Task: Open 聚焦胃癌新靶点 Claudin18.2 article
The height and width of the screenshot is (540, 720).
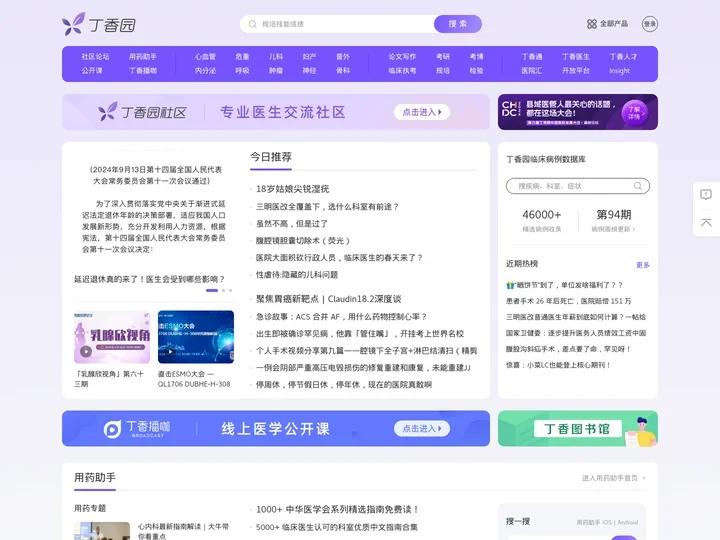Action: pos(328,299)
